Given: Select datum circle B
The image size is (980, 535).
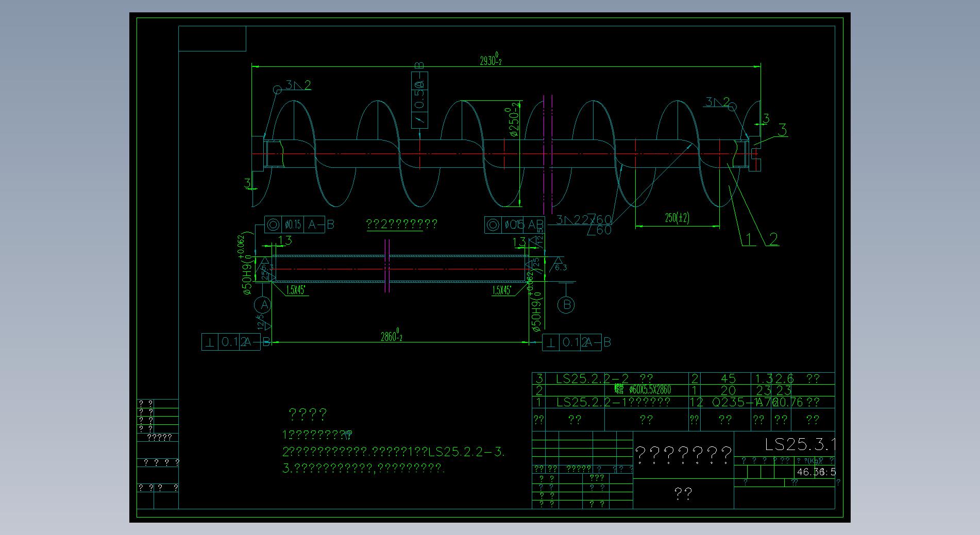Looking at the screenshot, I should (566, 305).
